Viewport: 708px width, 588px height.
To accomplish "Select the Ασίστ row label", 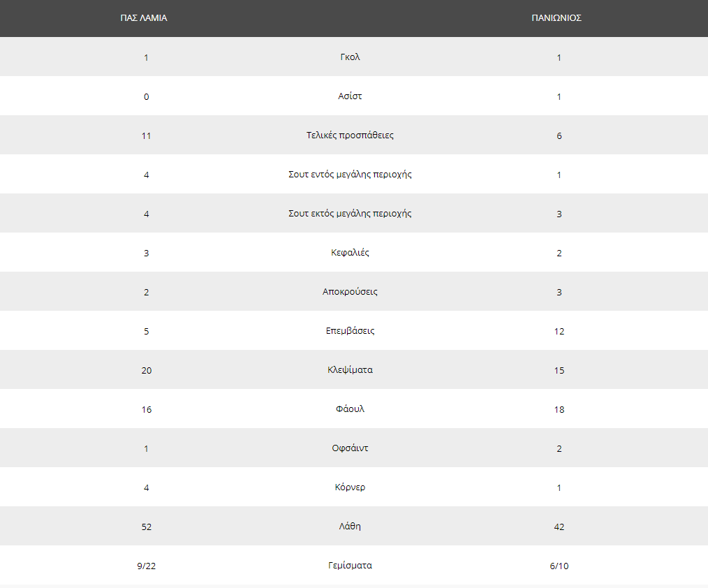I will tap(350, 96).
